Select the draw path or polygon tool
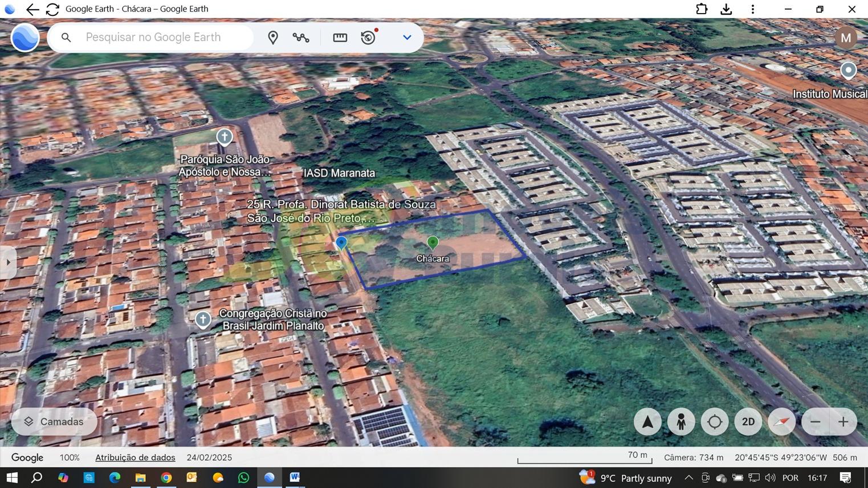This screenshot has width=868, height=488. pos(301,38)
